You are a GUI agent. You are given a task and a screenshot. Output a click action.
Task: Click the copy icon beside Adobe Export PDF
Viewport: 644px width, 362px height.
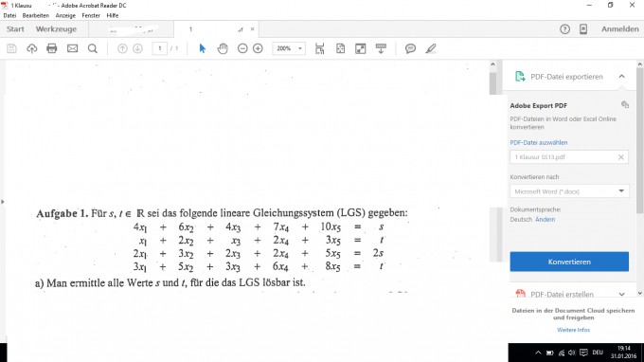point(625,105)
